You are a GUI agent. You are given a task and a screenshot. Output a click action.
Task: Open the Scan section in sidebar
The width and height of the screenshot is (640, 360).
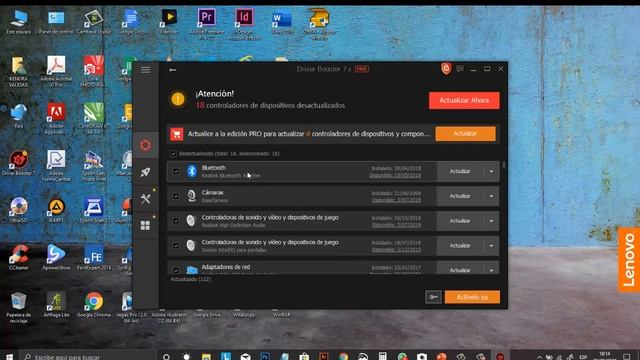coord(145,145)
